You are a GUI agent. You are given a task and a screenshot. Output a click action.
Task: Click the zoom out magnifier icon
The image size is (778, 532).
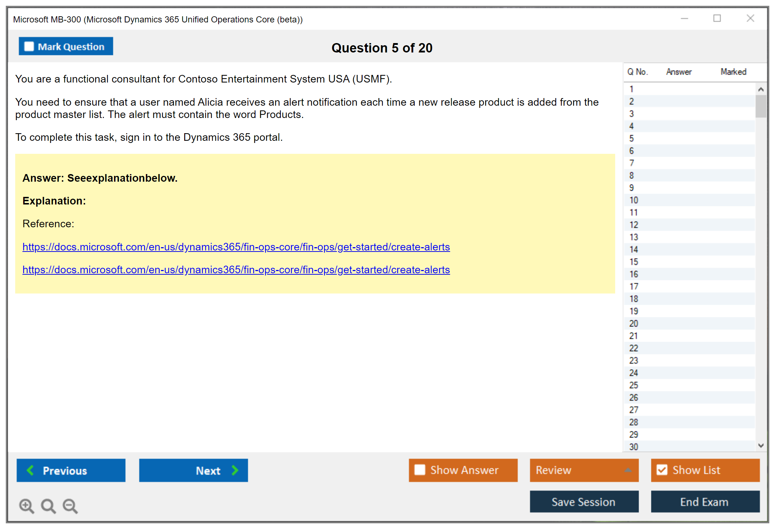[x=70, y=506]
